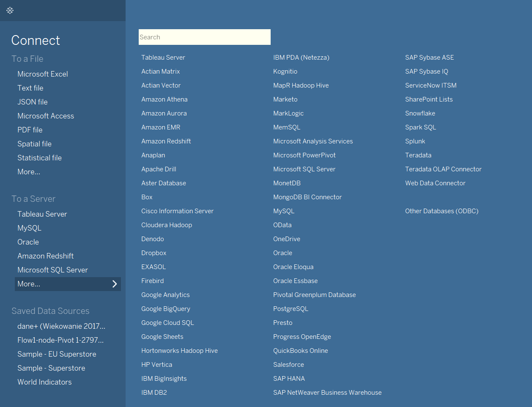Select World Indicators saved data source

(44, 382)
